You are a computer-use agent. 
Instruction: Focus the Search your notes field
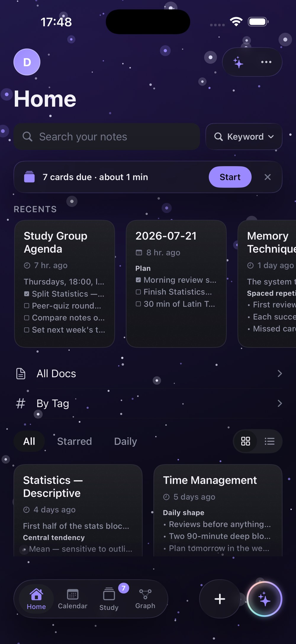click(x=107, y=137)
